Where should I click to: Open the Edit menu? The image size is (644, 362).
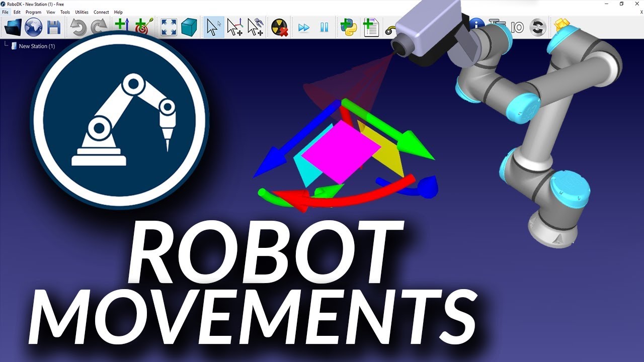pos(17,12)
